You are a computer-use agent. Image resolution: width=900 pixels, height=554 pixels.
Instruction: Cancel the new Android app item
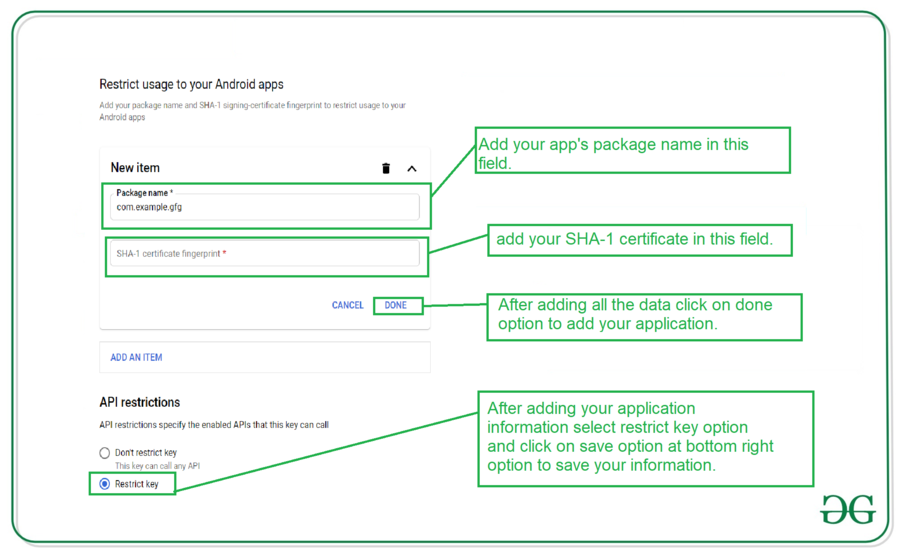347,305
